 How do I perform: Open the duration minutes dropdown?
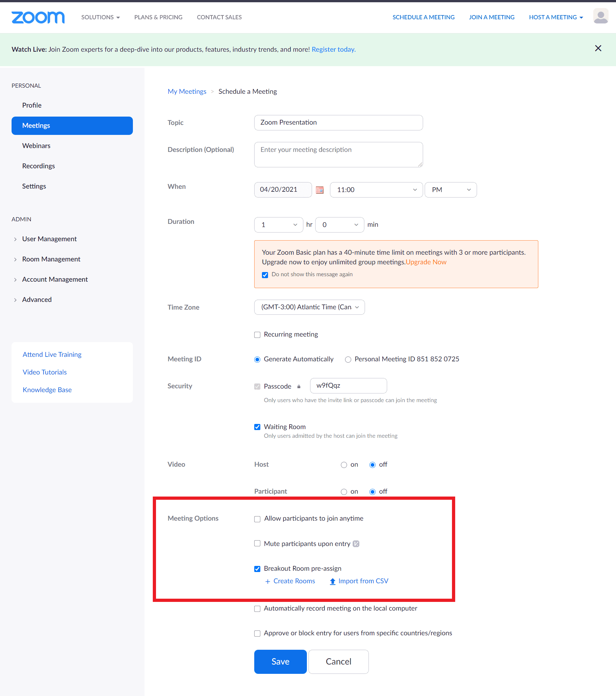click(x=340, y=225)
